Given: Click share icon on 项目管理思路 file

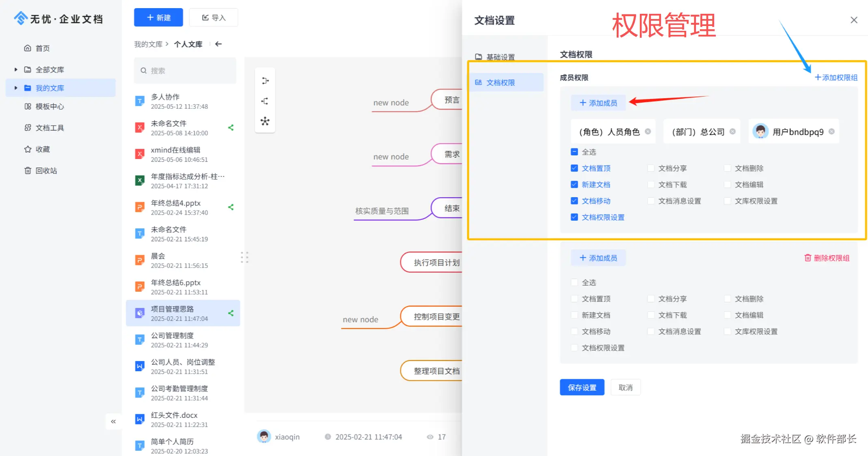Looking at the screenshot, I should (x=231, y=313).
